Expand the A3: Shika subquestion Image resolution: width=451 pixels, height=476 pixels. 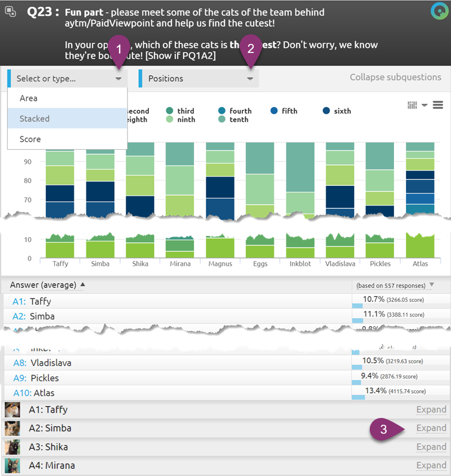(431, 447)
